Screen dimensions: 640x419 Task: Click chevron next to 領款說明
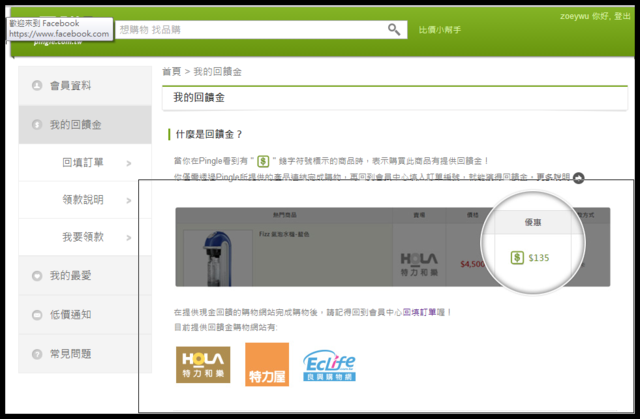pos(129,200)
